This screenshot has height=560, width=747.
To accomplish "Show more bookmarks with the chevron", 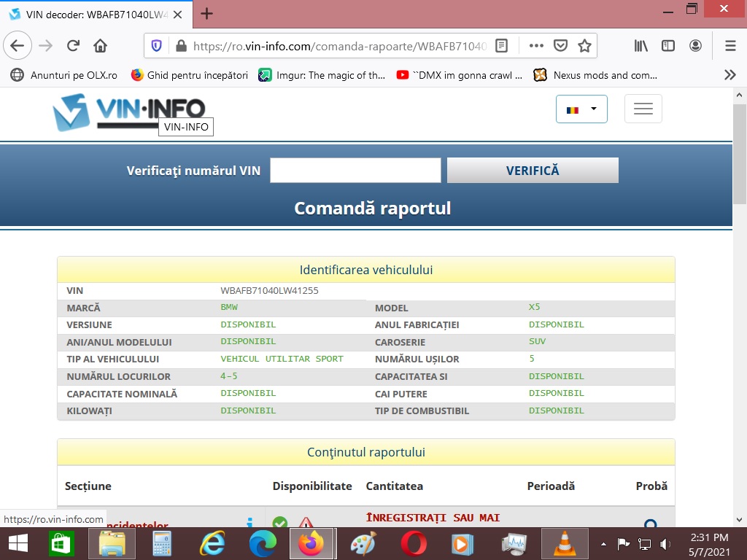I will tap(729, 75).
